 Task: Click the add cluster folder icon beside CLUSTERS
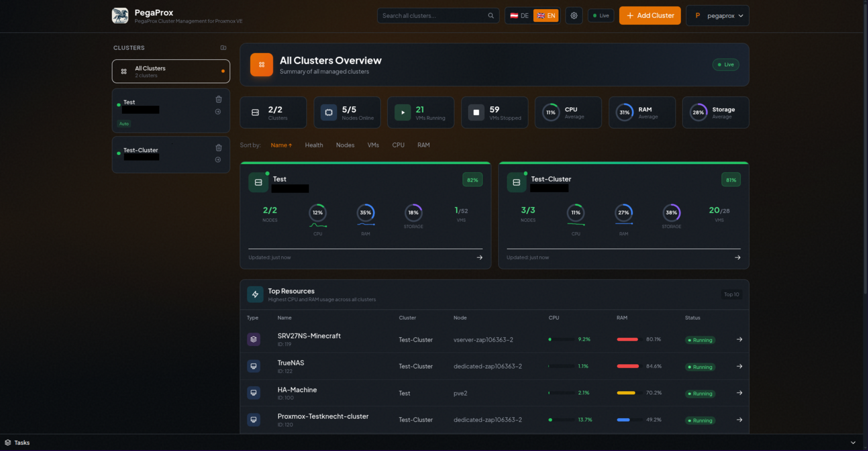click(x=223, y=48)
